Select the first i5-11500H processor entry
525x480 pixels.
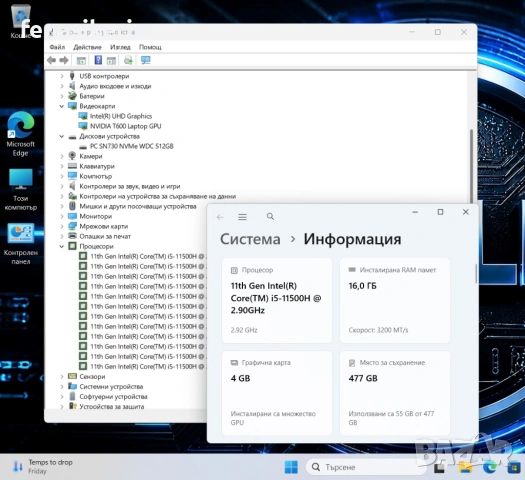[x=147, y=256]
